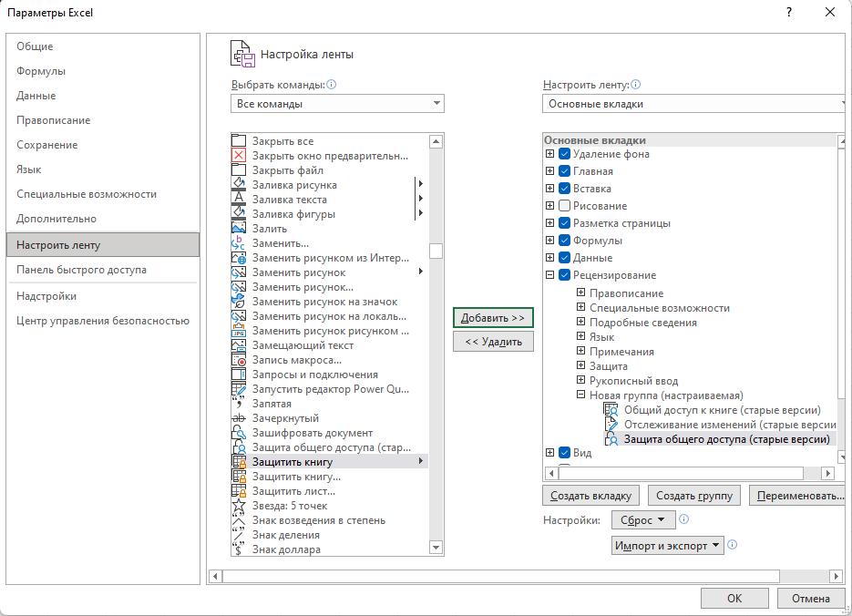Viewport: 852px width, 616px height.
Task: Uncheck the 'Удаление фона' tab checkbox
Action: pyautogui.click(x=565, y=154)
